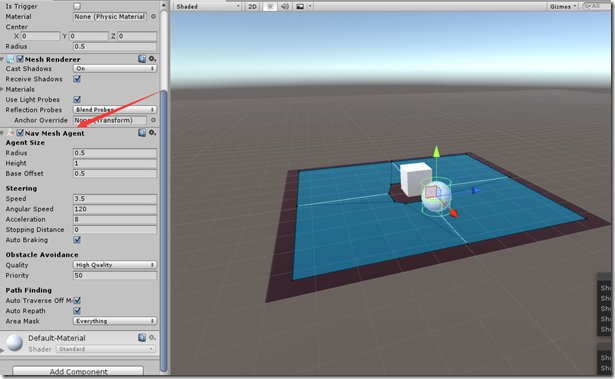Open Cast Shadows dropdown
The height and width of the screenshot is (379, 615).
pyautogui.click(x=115, y=68)
